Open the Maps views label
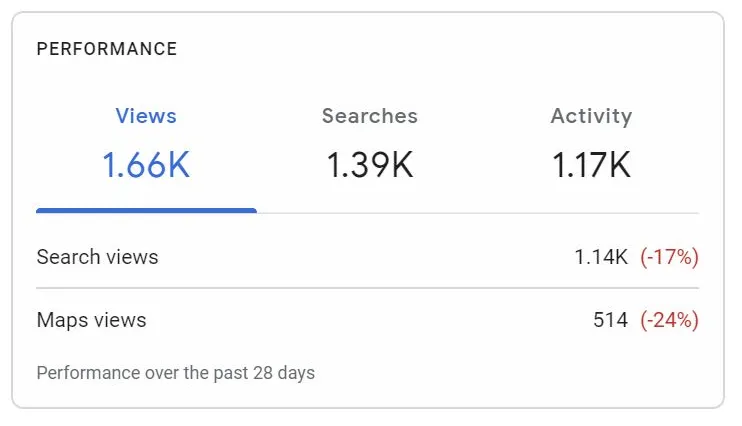The height and width of the screenshot is (426, 742). (x=91, y=320)
